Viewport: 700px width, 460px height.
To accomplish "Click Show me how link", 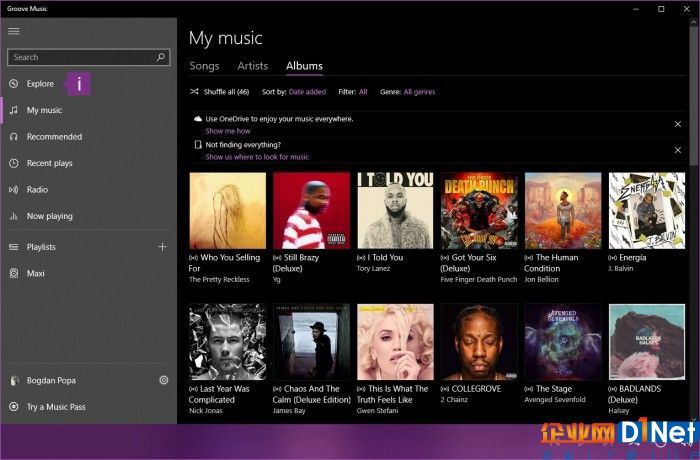I will coord(228,131).
